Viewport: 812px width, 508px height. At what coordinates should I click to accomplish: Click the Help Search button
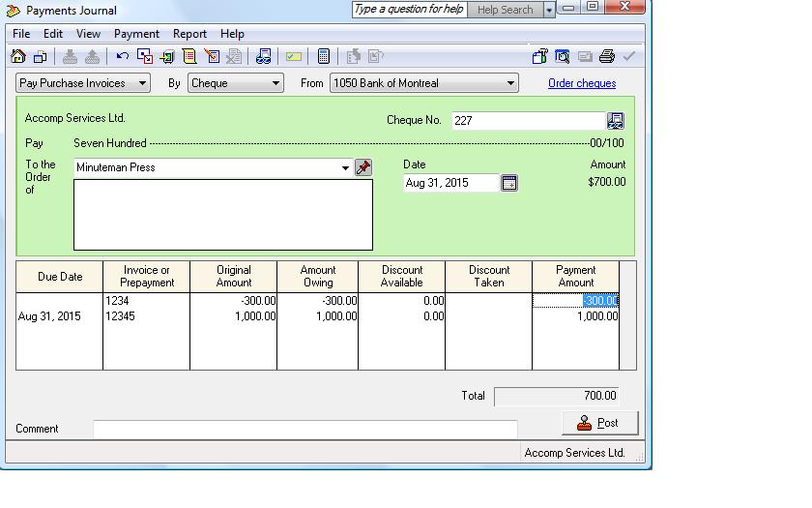505,10
